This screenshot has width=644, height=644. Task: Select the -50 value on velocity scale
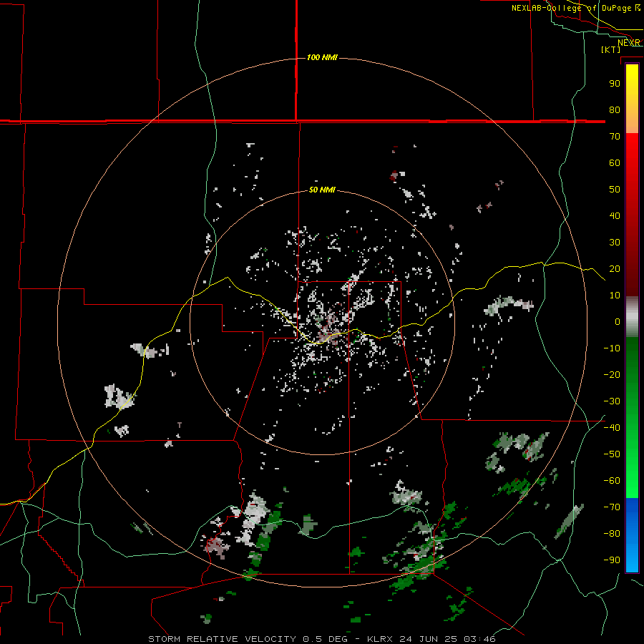coord(612,454)
